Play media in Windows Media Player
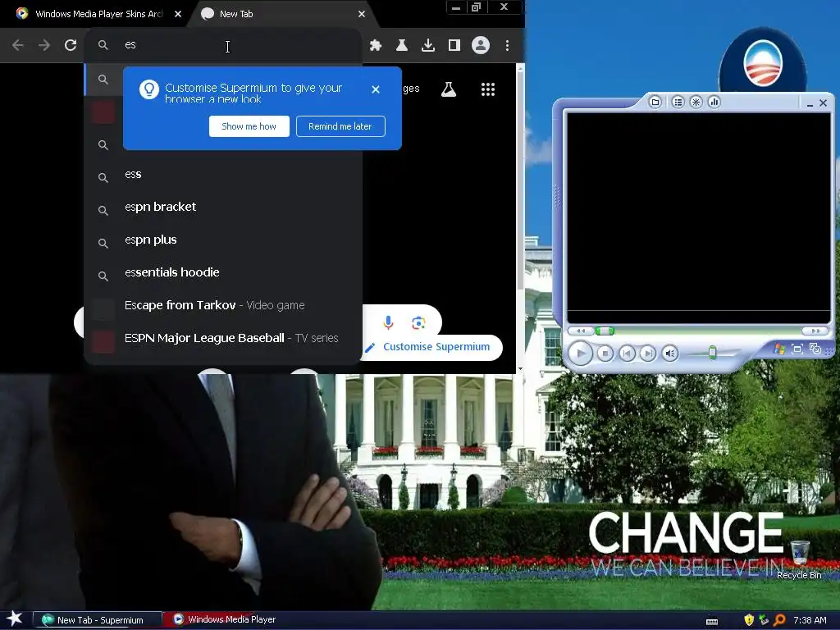The height and width of the screenshot is (630, 840). [580, 353]
